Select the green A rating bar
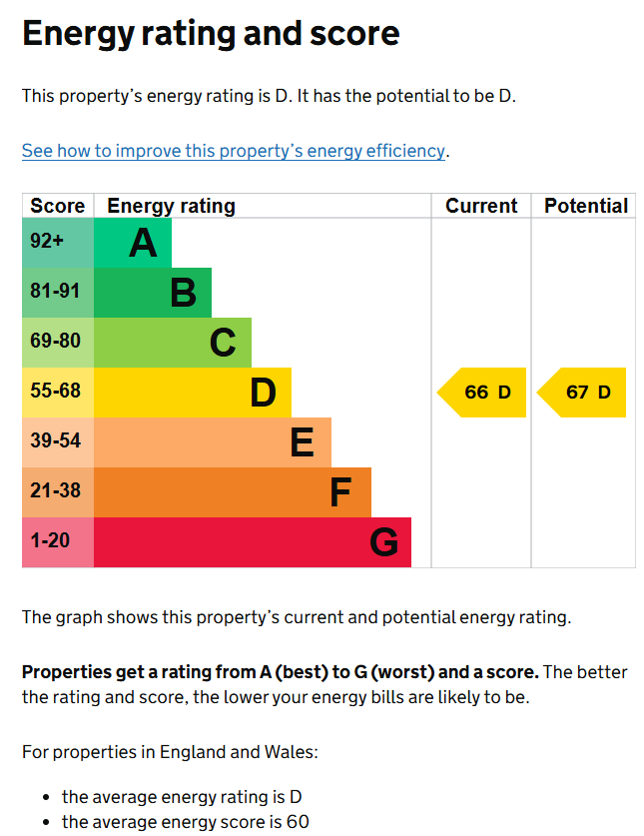The height and width of the screenshot is (836, 644). pos(133,243)
